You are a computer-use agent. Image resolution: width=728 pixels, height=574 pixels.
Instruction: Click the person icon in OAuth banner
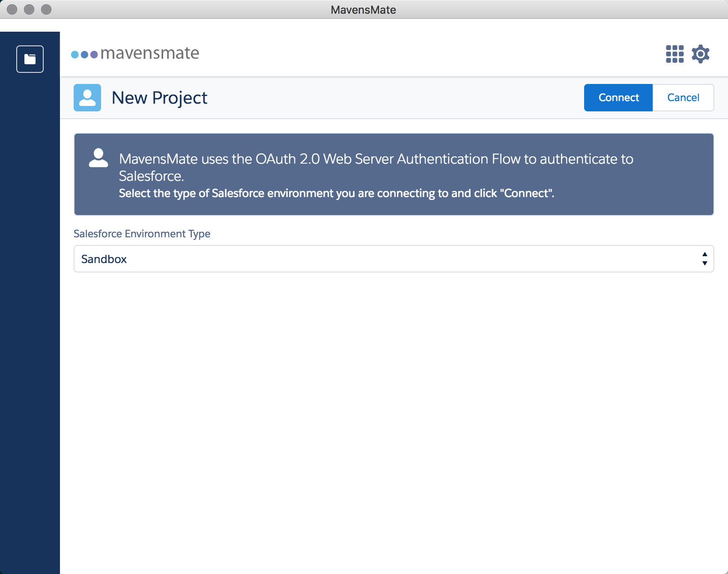click(98, 158)
